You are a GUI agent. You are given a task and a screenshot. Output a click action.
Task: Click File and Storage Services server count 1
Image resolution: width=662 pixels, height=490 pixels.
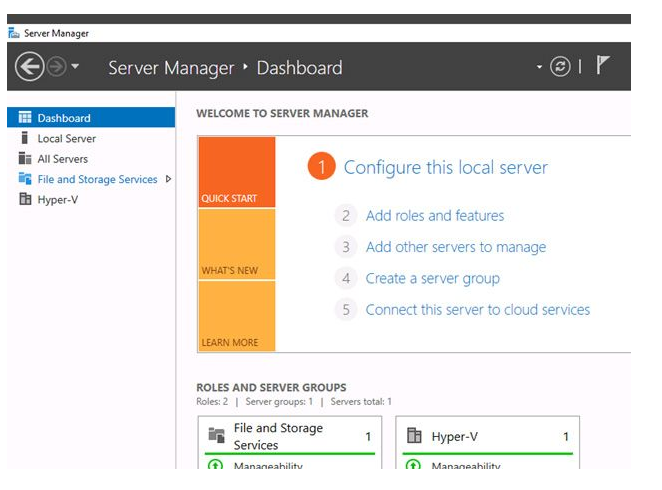(x=368, y=436)
